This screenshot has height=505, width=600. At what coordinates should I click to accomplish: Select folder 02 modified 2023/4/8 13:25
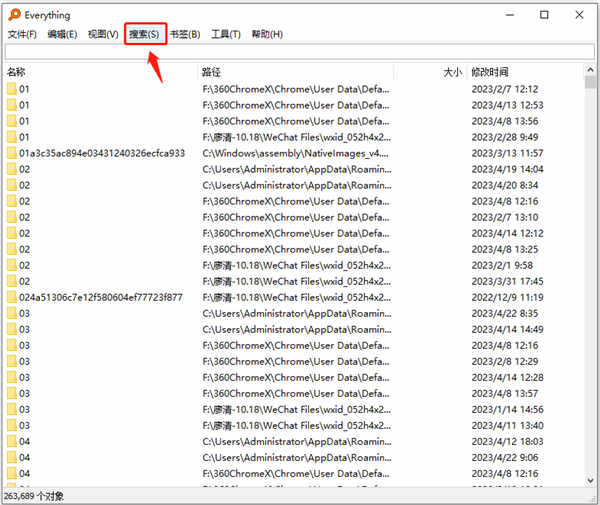[18, 249]
